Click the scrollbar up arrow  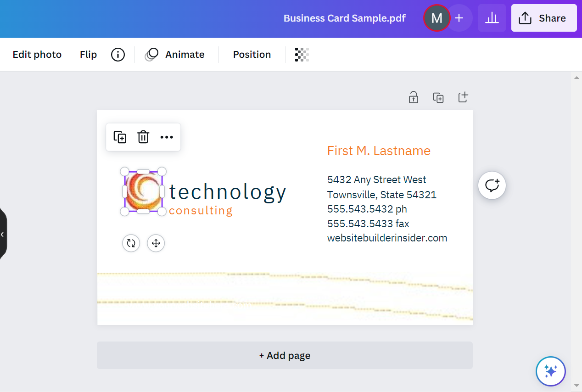point(576,77)
